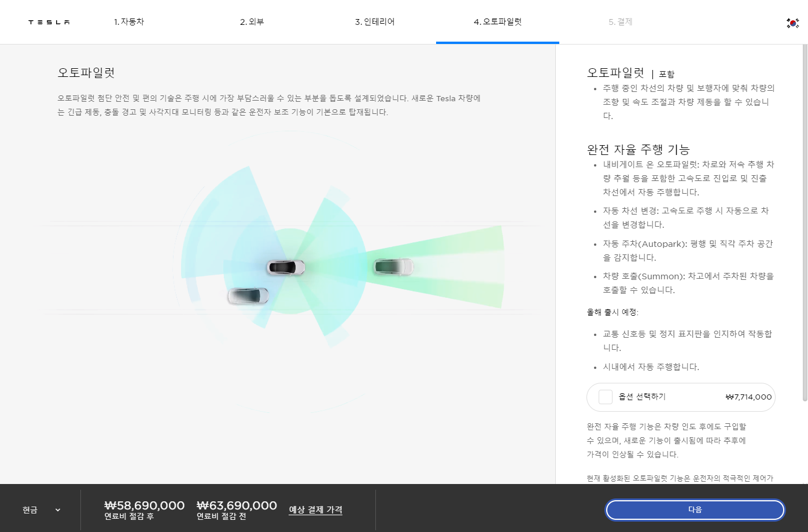Click the Tesla logo
Viewport: 808px width, 532px height.
[49, 22]
